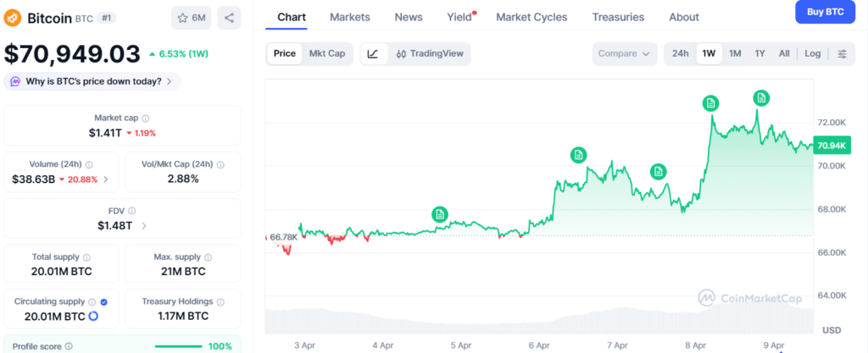
Task: Click the Market cap info icon
Action: click(146, 119)
